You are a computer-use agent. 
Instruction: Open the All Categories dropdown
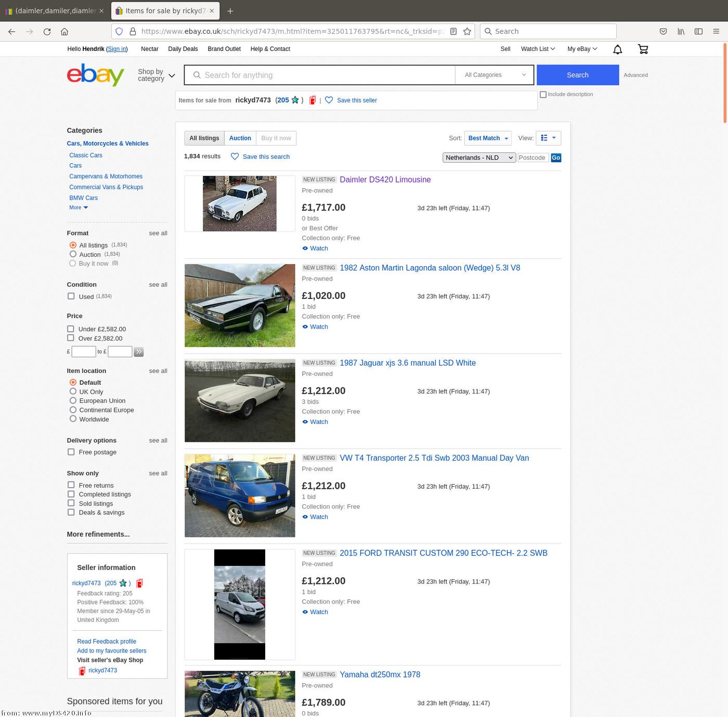pyautogui.click(x=495, y=75)
